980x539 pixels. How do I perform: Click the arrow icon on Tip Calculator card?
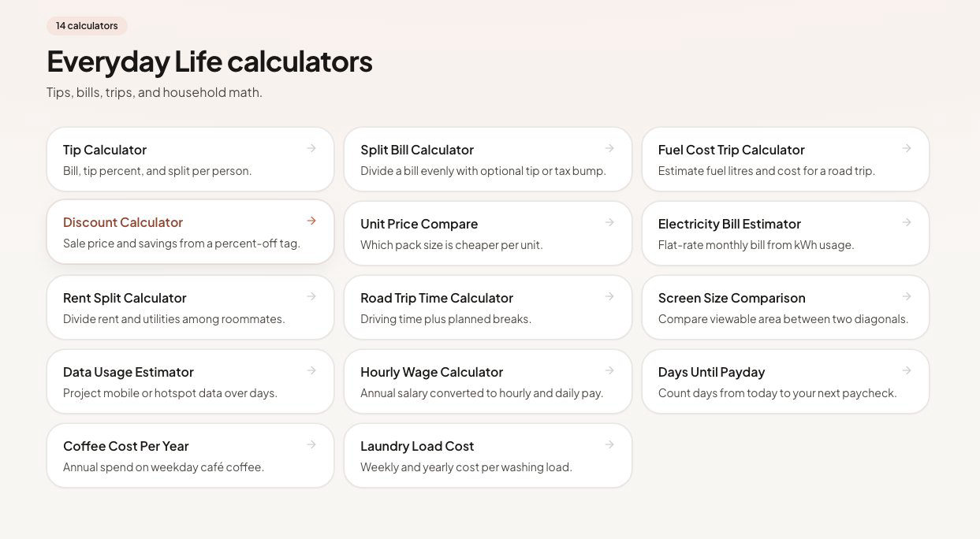(311, 148)
